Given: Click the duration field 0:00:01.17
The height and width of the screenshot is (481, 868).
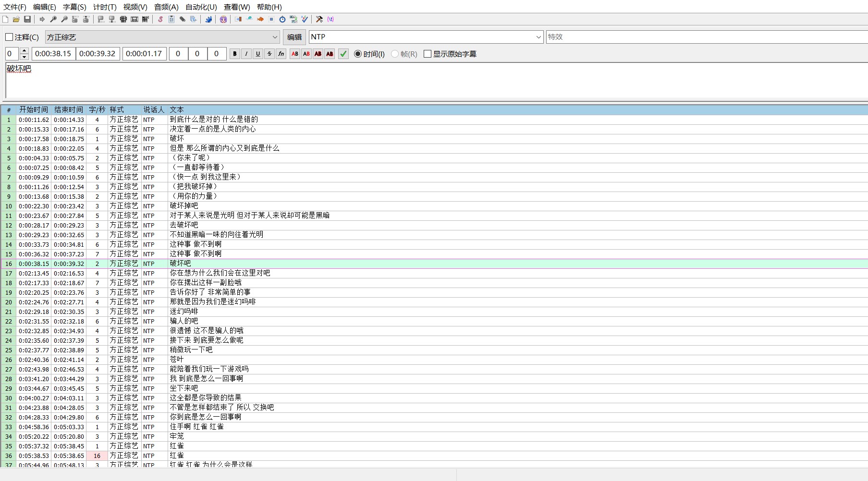Looking at the screenshot, I should point(144,54).
